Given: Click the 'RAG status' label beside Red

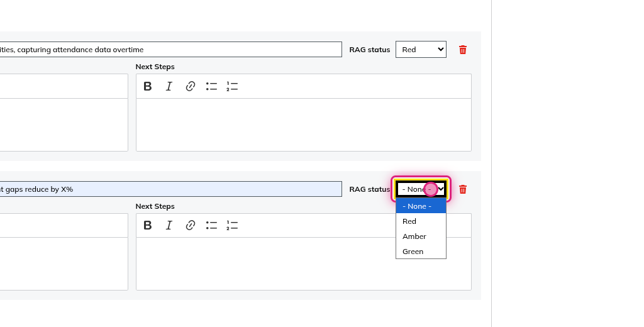Looking at the screenshot, I should (370, 50).
